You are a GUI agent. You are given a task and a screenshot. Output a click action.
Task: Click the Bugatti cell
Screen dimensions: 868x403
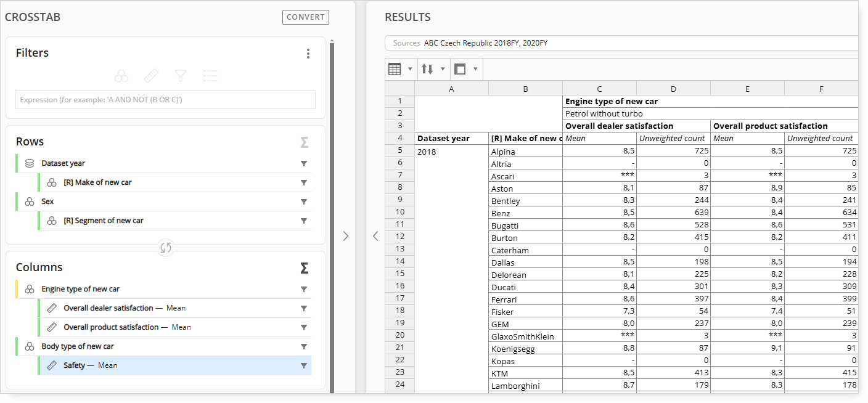pyautogui.click(x=525, y=225)
